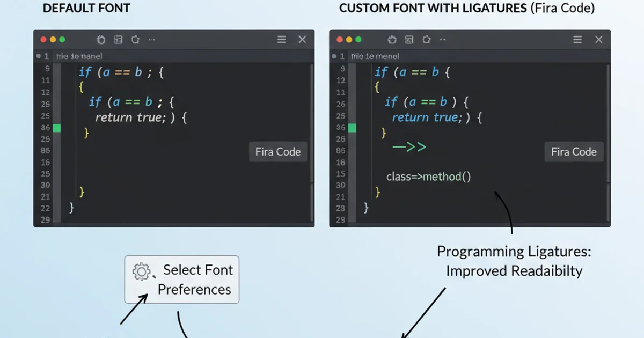Open the hamburger menu in the Default Font editor

tap(281, 40)
